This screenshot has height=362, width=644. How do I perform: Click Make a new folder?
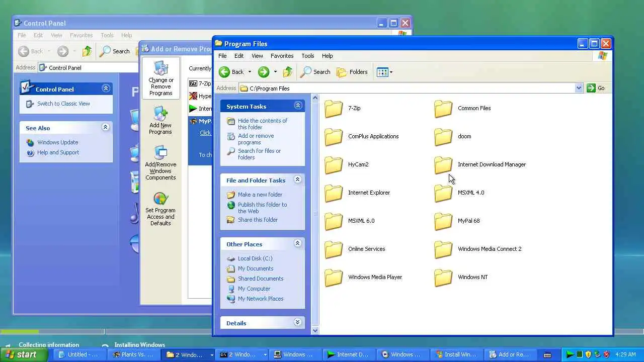255,195
